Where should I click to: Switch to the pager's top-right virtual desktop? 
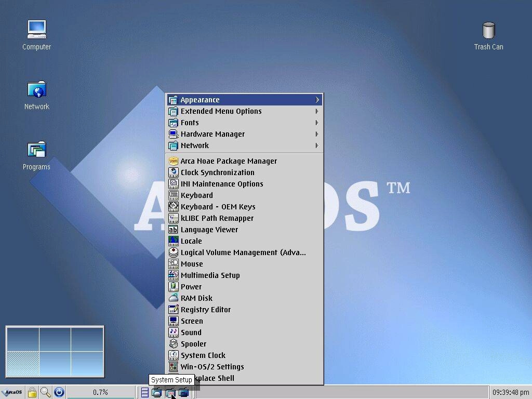coord(87,339)
